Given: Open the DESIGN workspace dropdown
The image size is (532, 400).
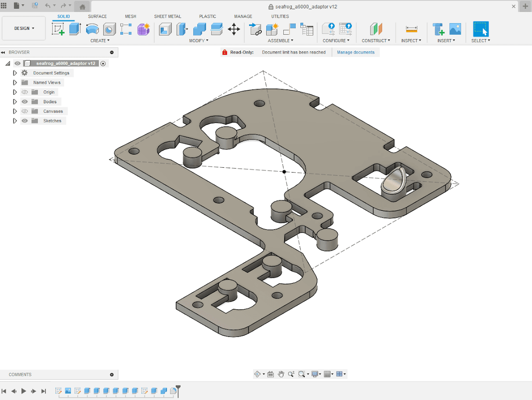Looking at the screenshot, I should pyautogui.click(x=24, y=29).
